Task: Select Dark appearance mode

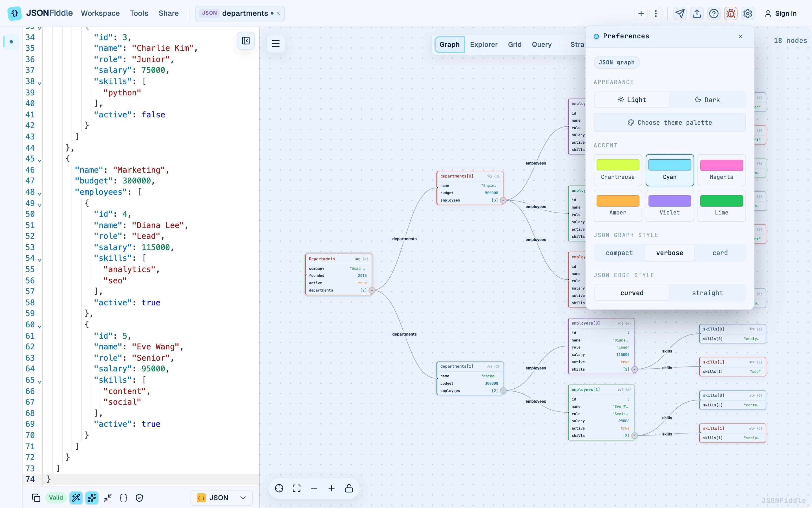Action: point(707,100)
